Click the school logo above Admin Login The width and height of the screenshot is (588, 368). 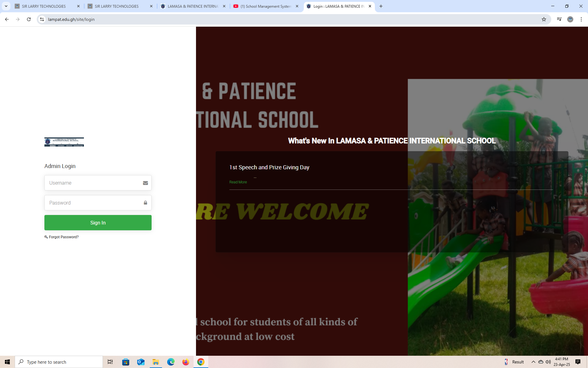pyautogui.click(x=64, y=142)
